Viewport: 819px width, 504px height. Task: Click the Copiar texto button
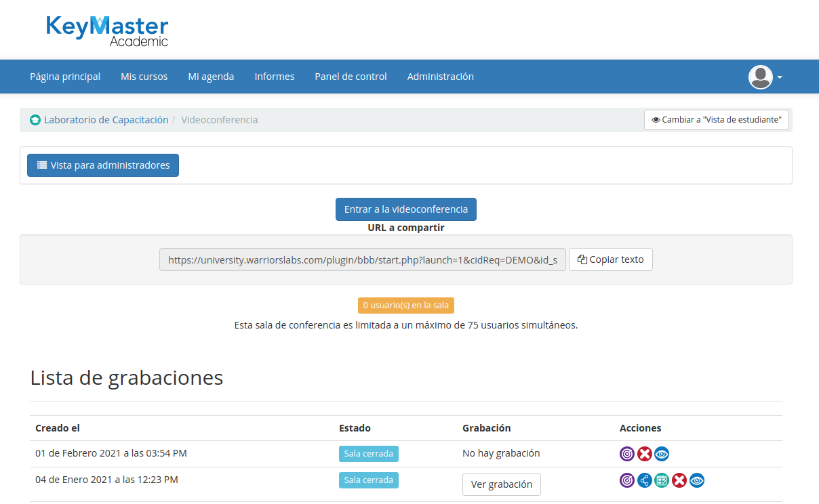click(610, 259)
